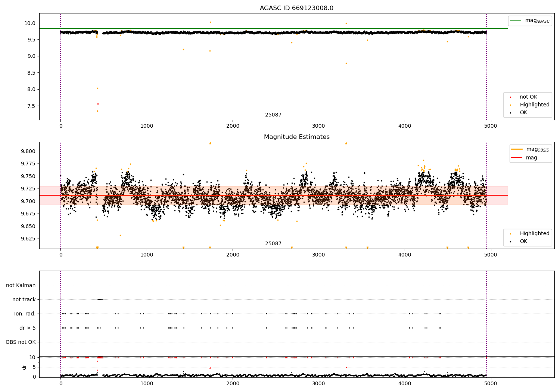Click the 25087 label in Magnitude Estimates plot
The height and width of the screenshot is (392, 560).
273,243
